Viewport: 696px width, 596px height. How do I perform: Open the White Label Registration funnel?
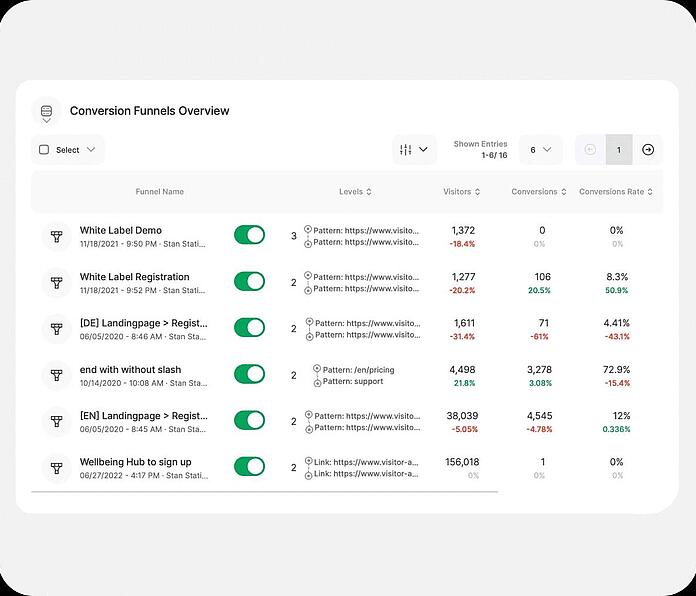coord(134,276)
